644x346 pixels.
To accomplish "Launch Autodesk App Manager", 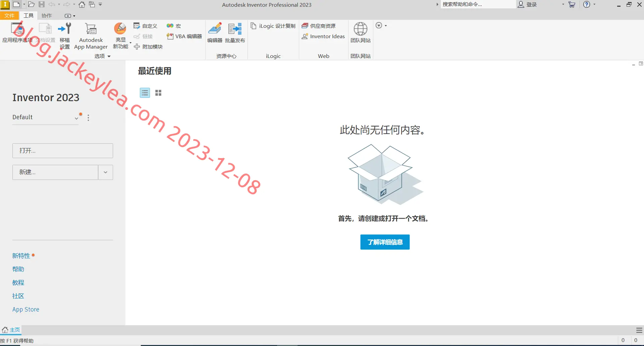I will pyautogui.click(x=91, y=36).
